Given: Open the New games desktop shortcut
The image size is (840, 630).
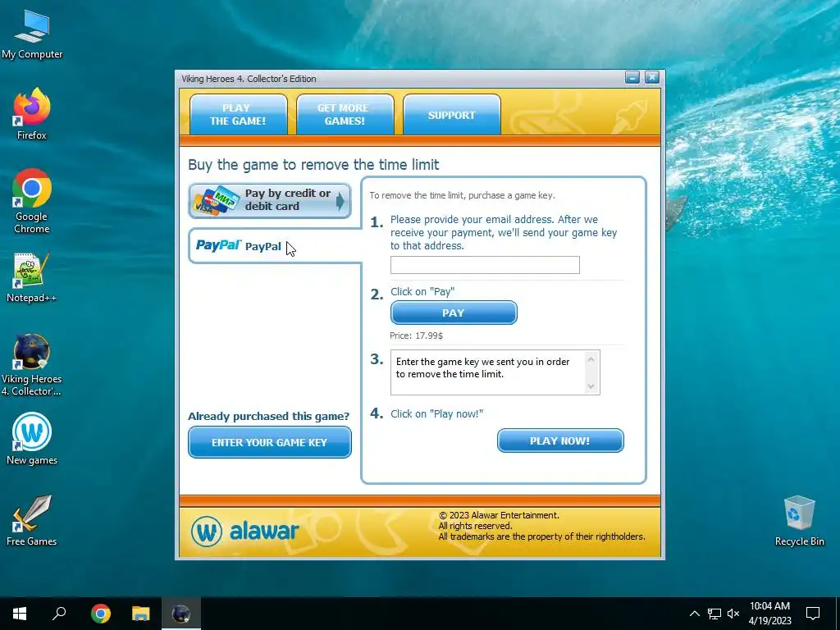Looking at the screenshot, I should point(32,439).
